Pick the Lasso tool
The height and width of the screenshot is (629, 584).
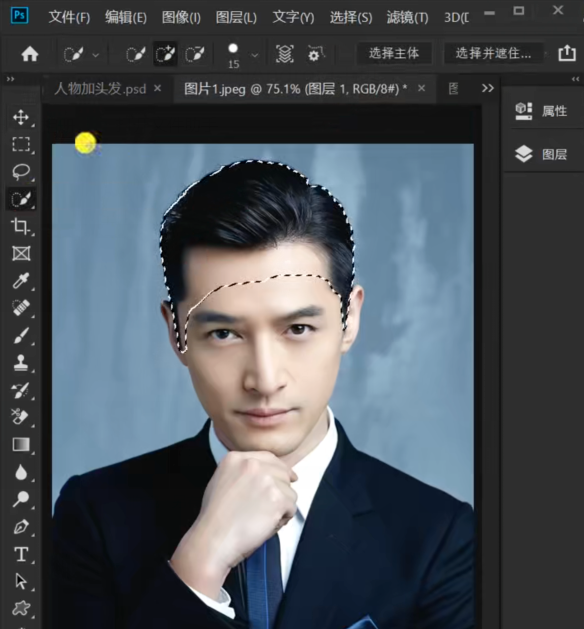point(21,171)
